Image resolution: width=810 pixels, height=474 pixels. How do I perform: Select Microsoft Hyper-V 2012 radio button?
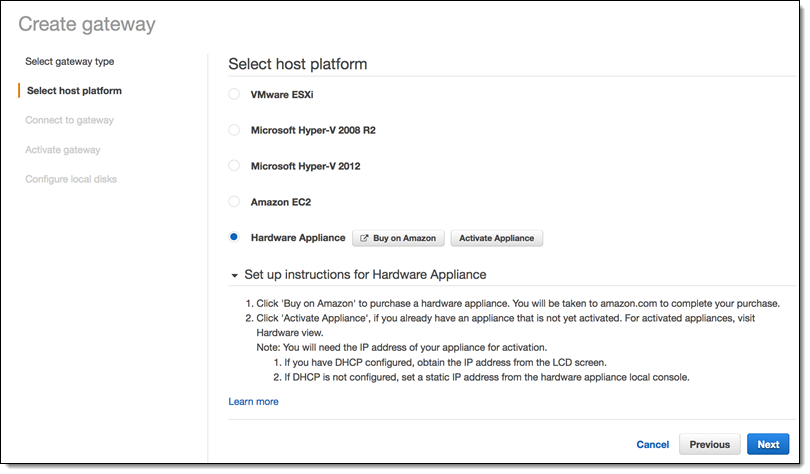234,165
